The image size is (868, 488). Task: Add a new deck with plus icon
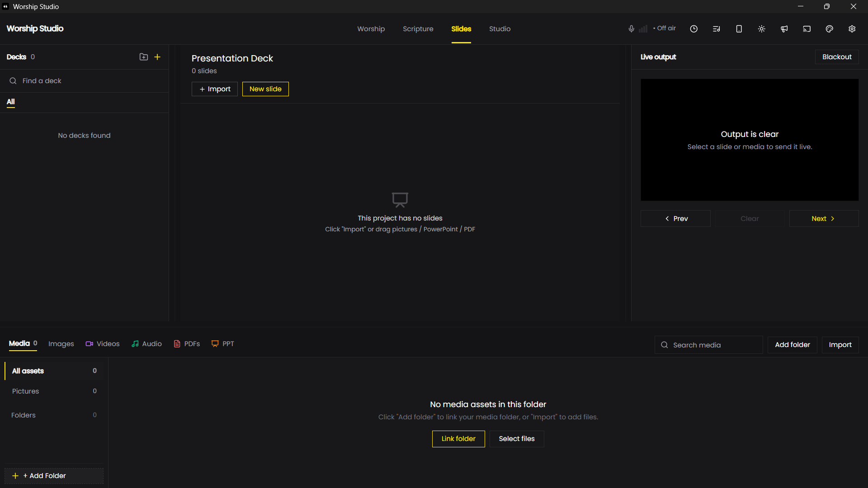tap(157, 57)
